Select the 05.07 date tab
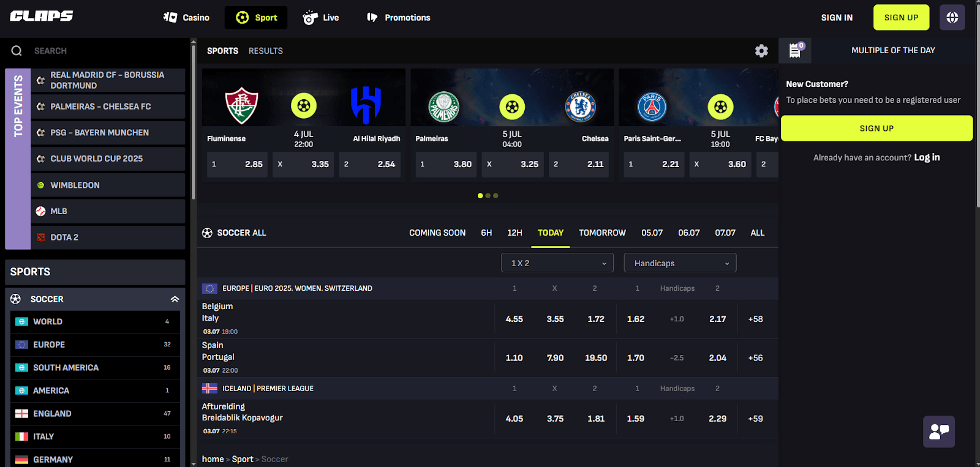 [652, 233]
